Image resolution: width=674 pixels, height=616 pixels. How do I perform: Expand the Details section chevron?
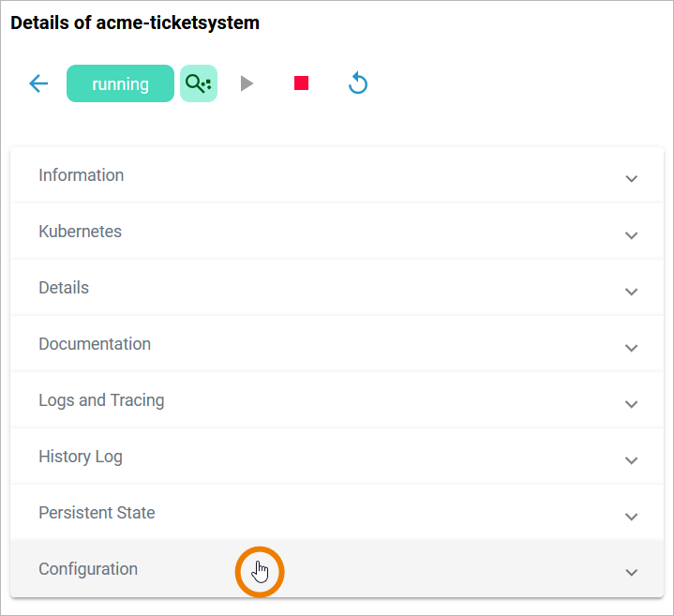631,291
